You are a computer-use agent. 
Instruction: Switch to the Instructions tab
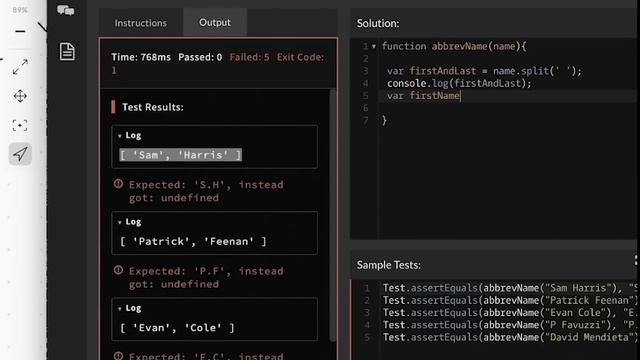click(x=140, y=23)
